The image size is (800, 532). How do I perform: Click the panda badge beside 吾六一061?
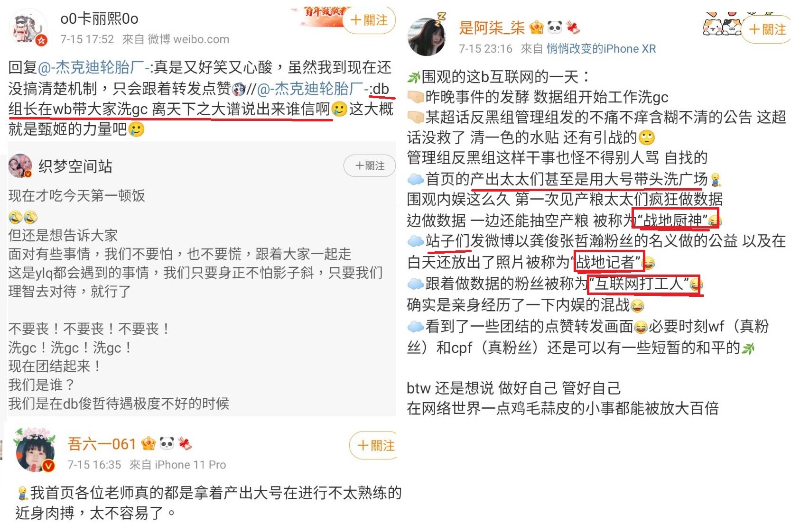167,444
